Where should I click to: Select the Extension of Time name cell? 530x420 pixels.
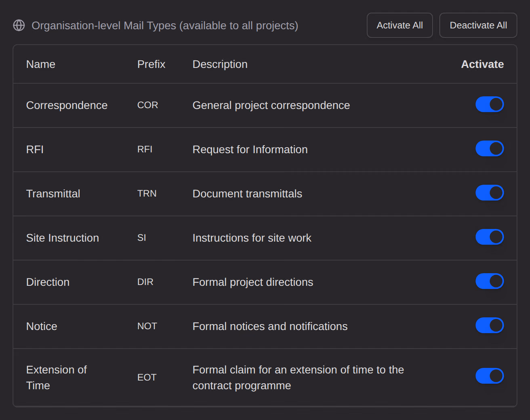57,378
